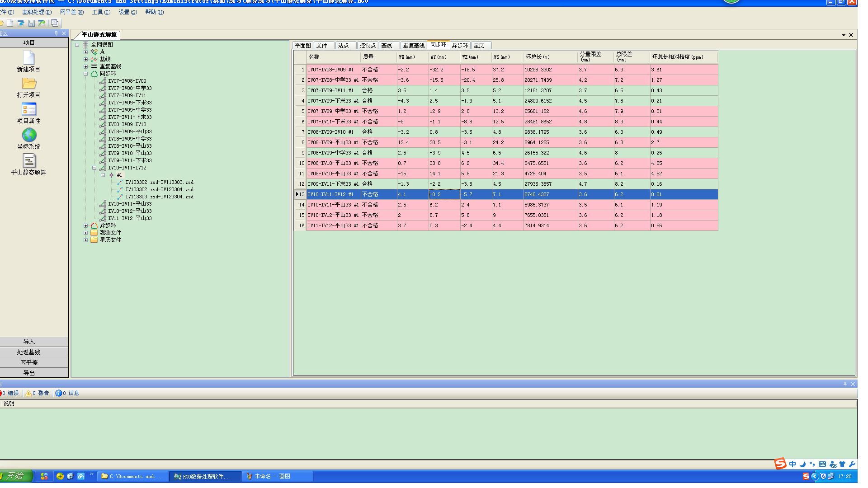Switch to 未命名 - 画图 taskbar window
The height and width of the screenshot is (488, 868).
[277, 476]
